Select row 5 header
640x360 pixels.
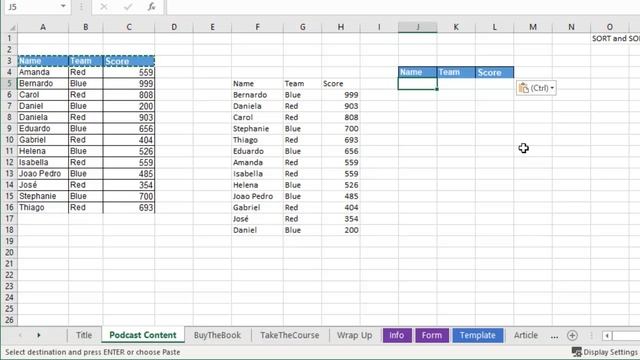(x=9, y=84)
